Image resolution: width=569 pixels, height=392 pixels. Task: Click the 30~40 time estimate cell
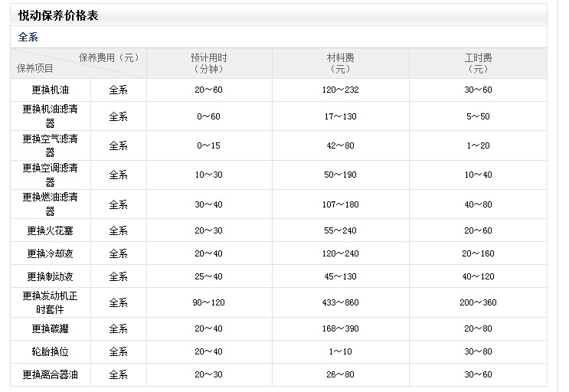pyautogui.click(x=208, y=204)
